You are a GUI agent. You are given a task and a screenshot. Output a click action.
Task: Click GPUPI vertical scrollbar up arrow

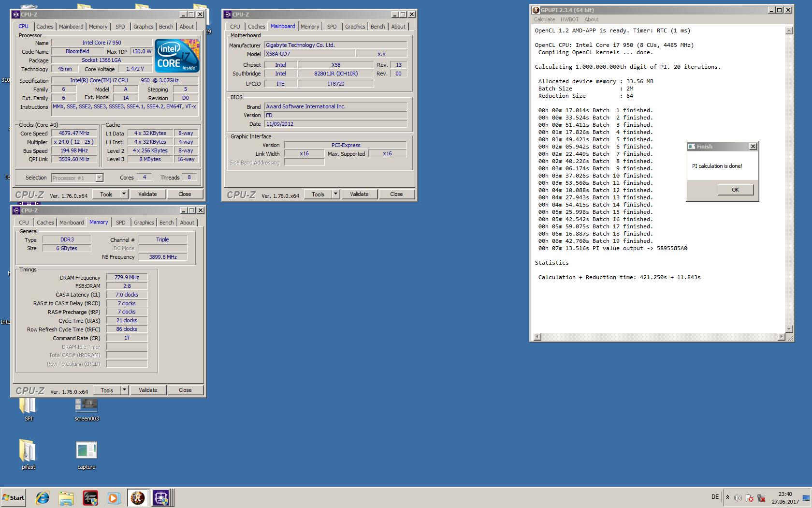tap(789, 30)
